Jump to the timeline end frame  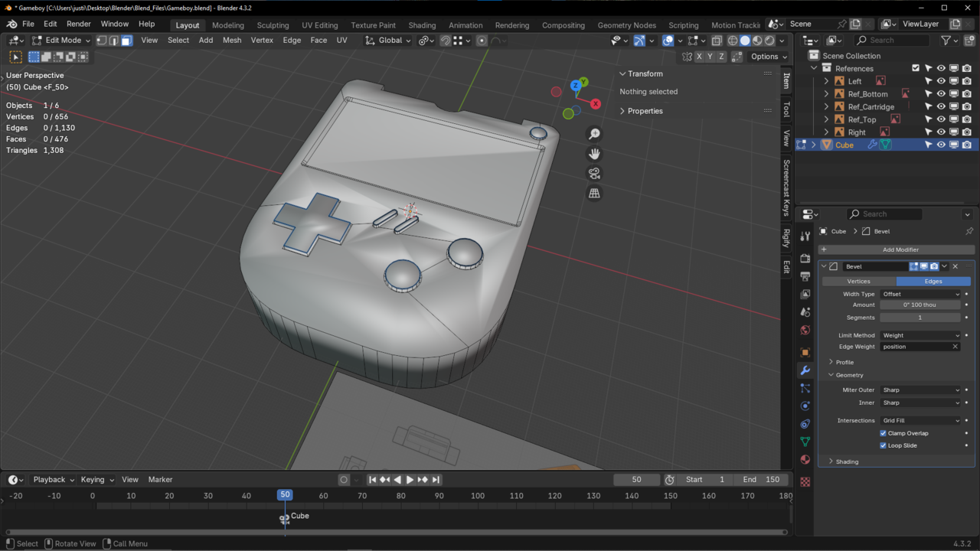[436, 480]
